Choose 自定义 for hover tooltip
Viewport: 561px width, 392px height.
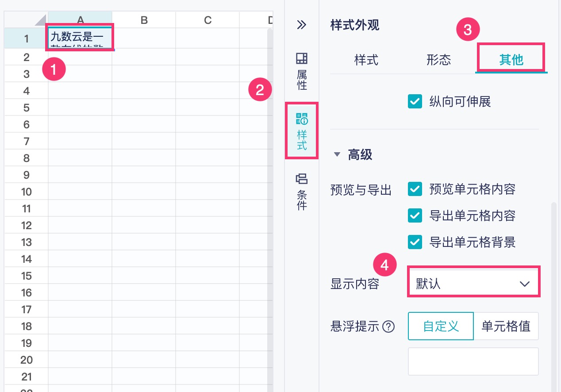click(441, 327)
